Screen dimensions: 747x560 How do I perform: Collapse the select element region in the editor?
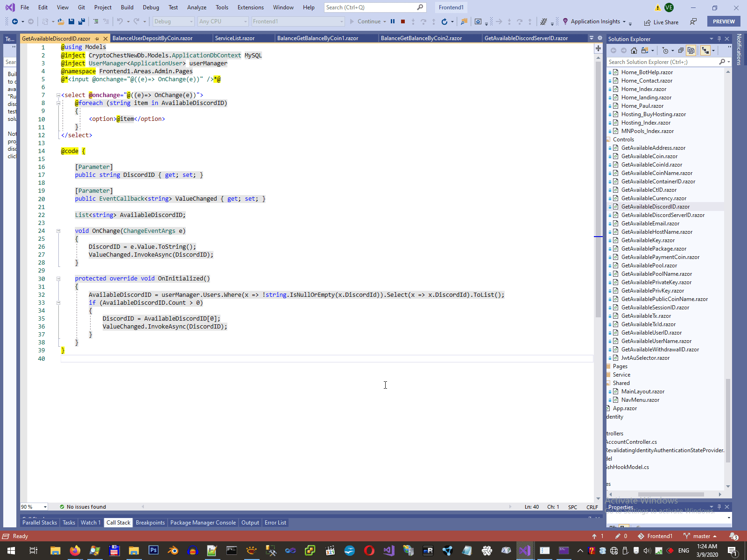pos(58,95)
